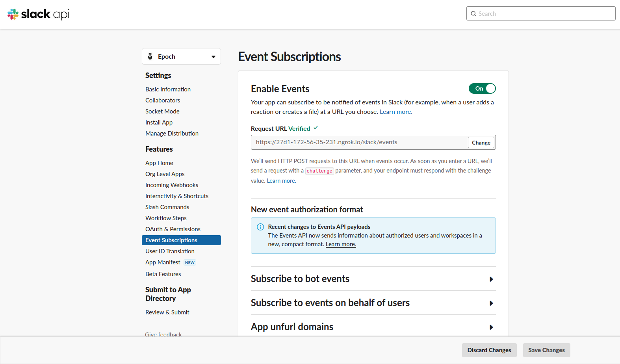The image size is (620, 364).
Task: Click Learn more in Events API payloads notice
Action: pos(341,244)
